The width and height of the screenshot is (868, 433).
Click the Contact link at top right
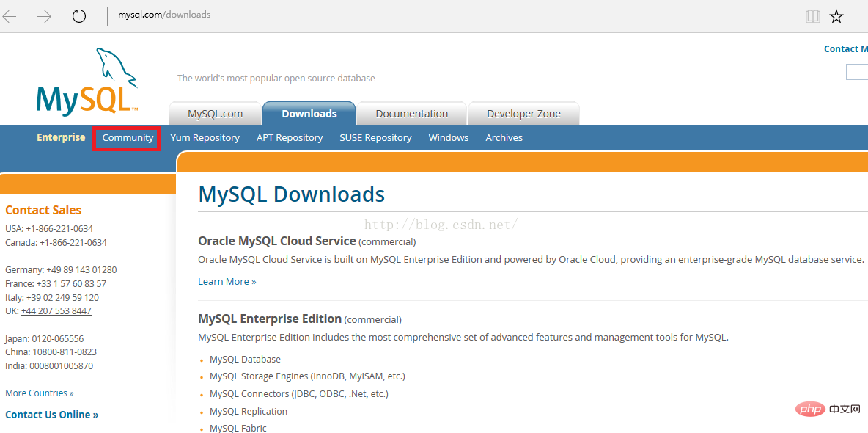pyautogui.click(x=845, y=48)
